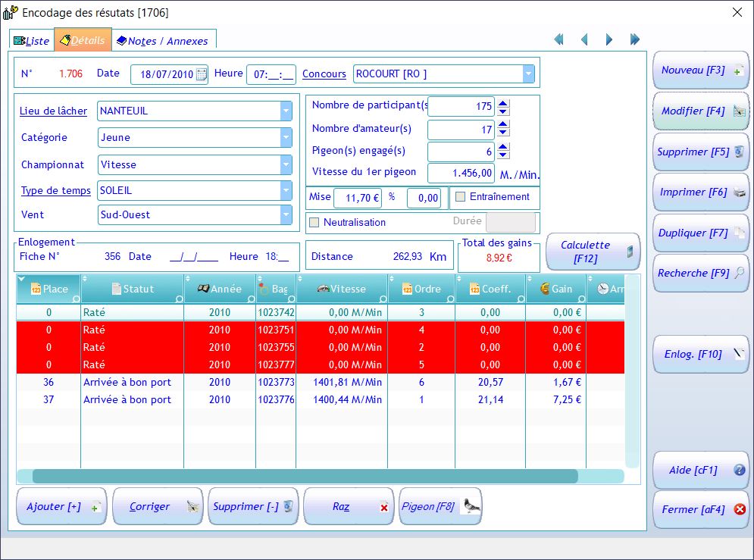Screen dimensions: 754x560
Task: Click the Statut column header icon
Action: 117,289
